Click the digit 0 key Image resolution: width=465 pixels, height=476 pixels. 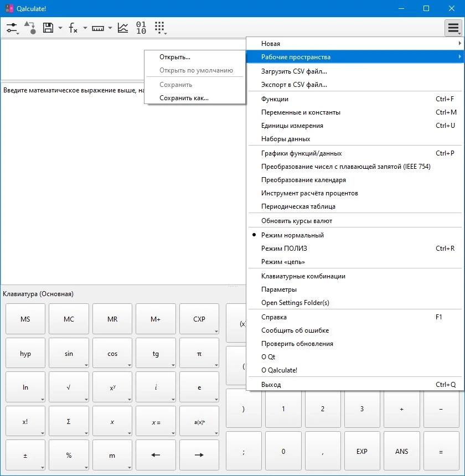tap(283, 452)
